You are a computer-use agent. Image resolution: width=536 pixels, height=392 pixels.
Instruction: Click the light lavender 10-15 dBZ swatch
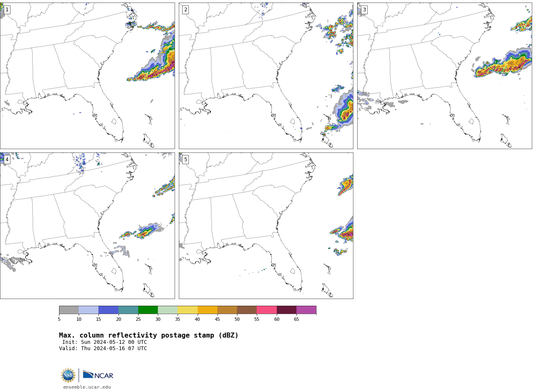point(89,310)
